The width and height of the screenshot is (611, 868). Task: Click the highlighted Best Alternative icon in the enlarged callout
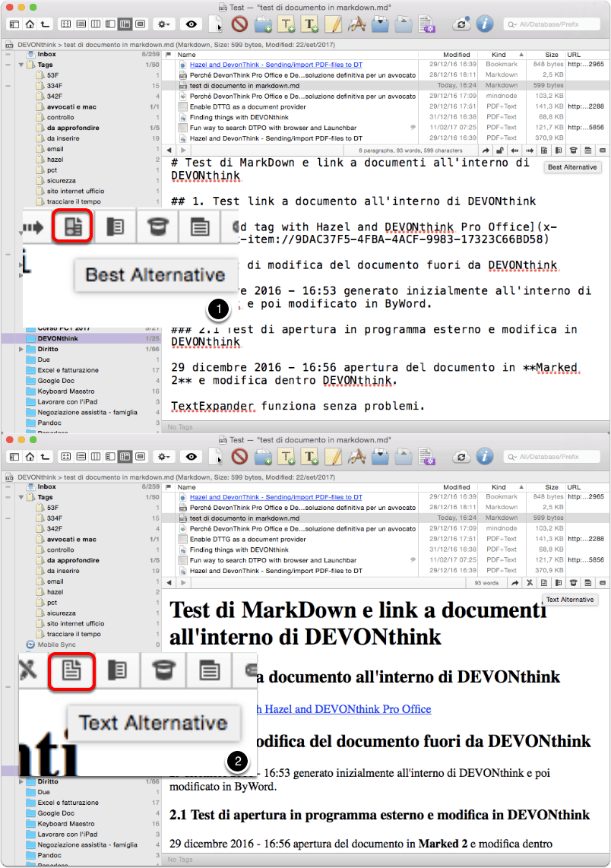[x=72, y=227]
